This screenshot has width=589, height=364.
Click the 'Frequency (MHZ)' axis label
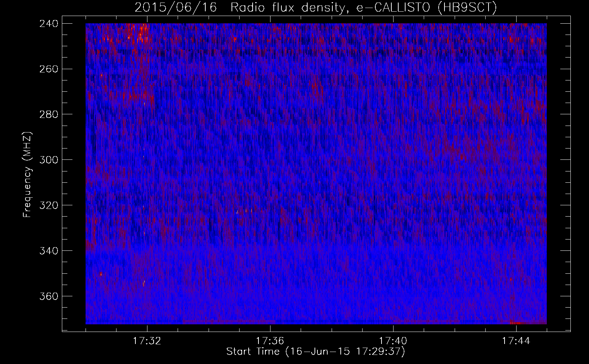click(x=27, y=175)
